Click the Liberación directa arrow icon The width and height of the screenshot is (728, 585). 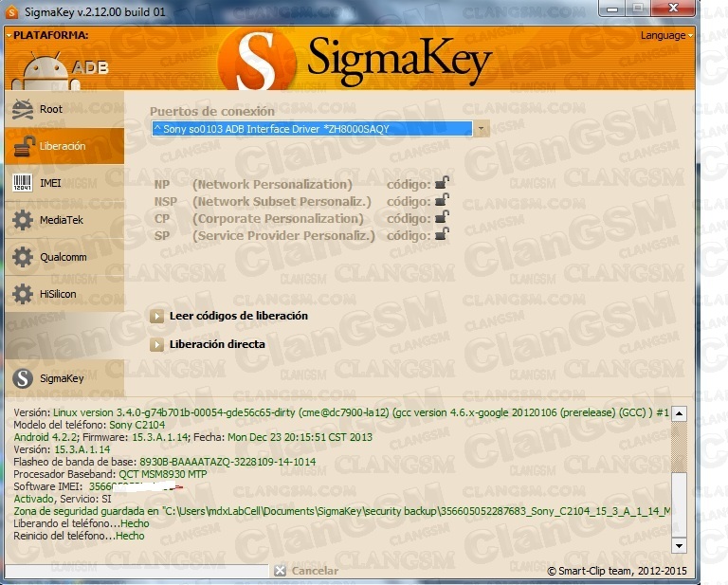tap(157, 344)
